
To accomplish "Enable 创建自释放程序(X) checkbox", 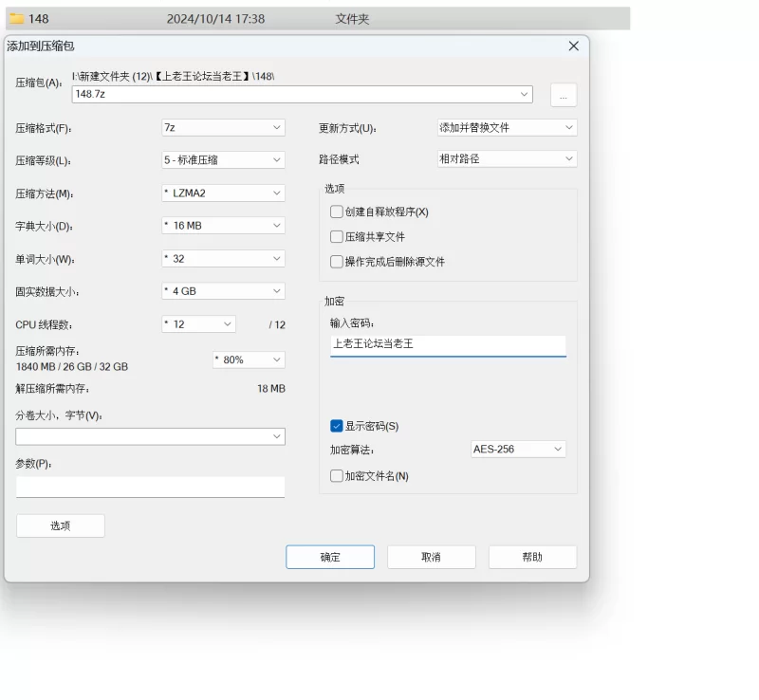I will [x=337, y=212].
